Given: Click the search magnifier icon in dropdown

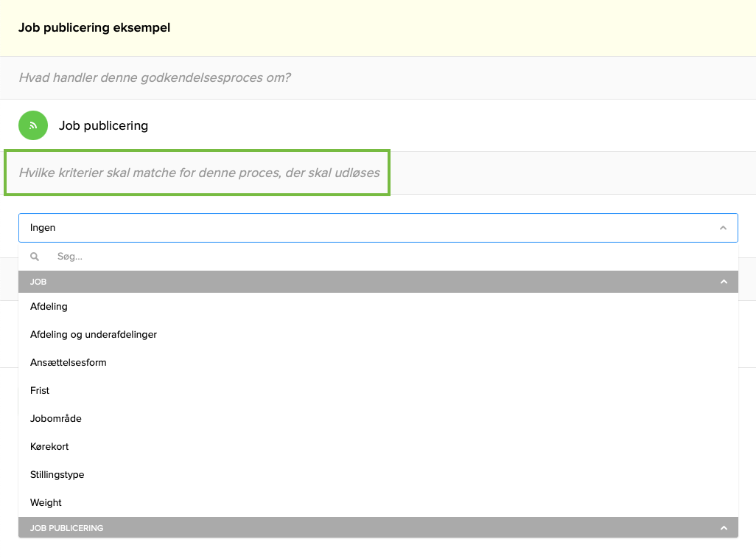Looking at the screenshot, I should [35, 256].
